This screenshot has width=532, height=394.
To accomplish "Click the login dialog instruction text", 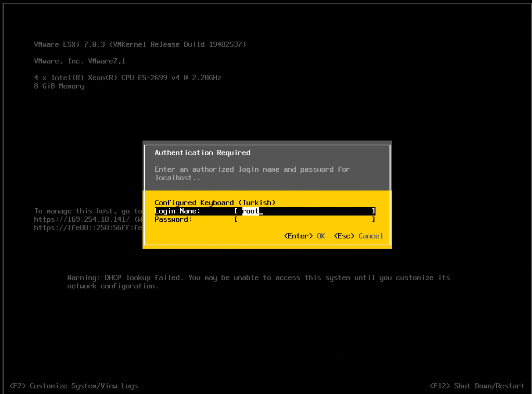I will [x=252, y=169].
